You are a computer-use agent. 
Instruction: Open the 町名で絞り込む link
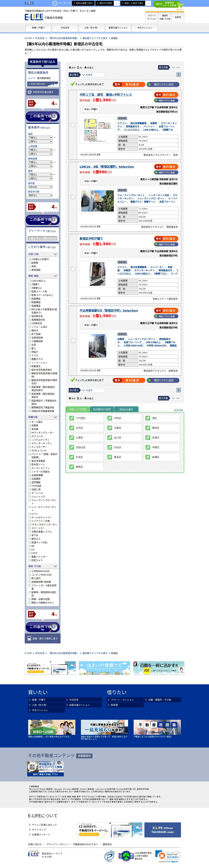pos(42,84)
